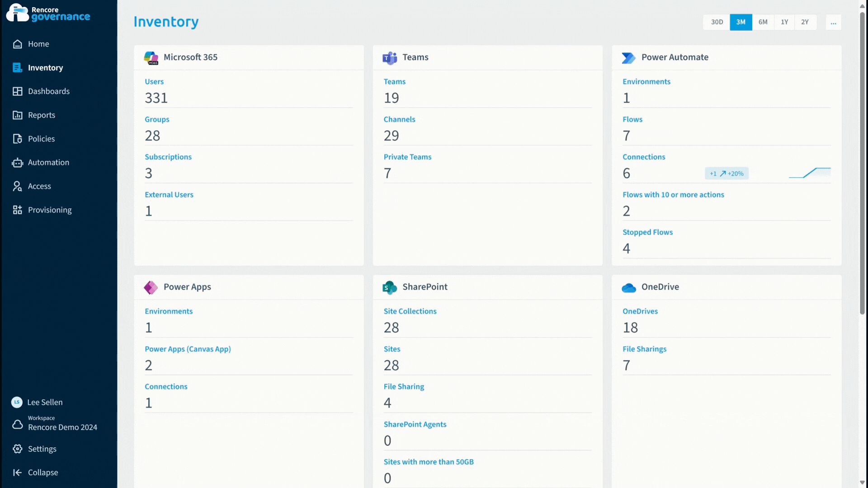868x488 pixels.
Task: Click the Reports chart icon
Action: click(17, 115)
